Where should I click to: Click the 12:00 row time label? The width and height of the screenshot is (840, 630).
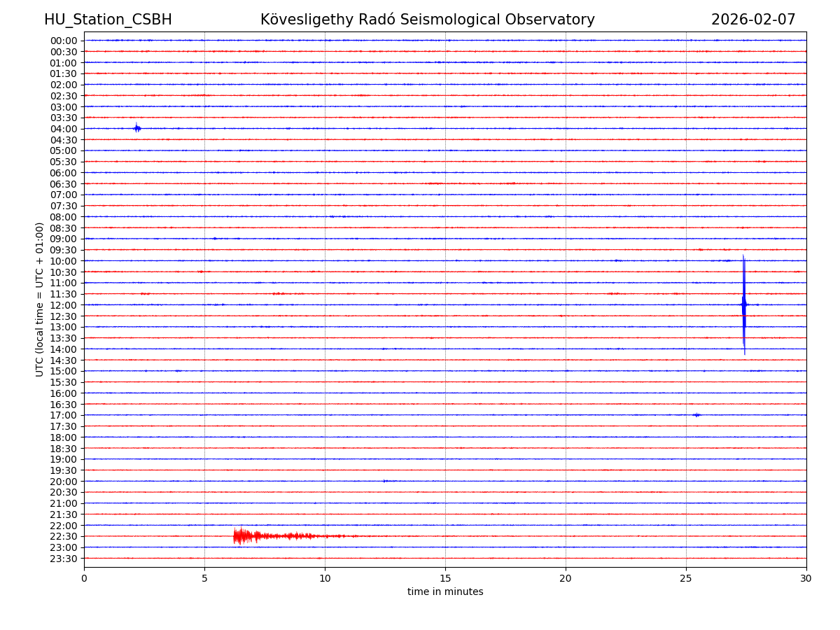coord(64,305)
